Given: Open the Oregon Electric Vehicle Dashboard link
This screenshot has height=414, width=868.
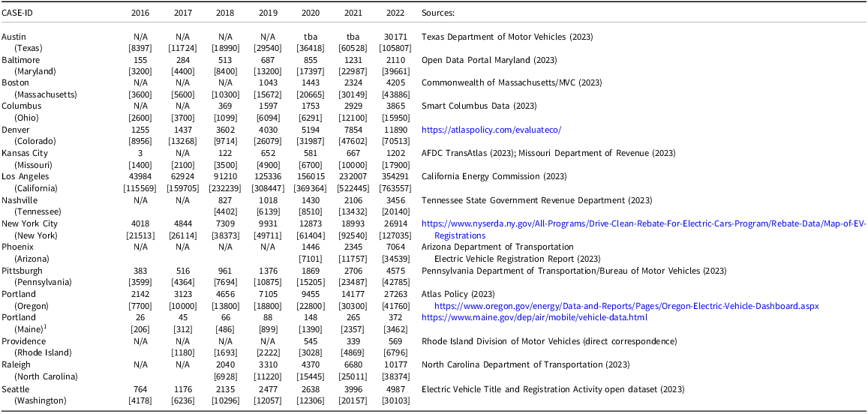Looking at the screenshot, I should (626, 306).
